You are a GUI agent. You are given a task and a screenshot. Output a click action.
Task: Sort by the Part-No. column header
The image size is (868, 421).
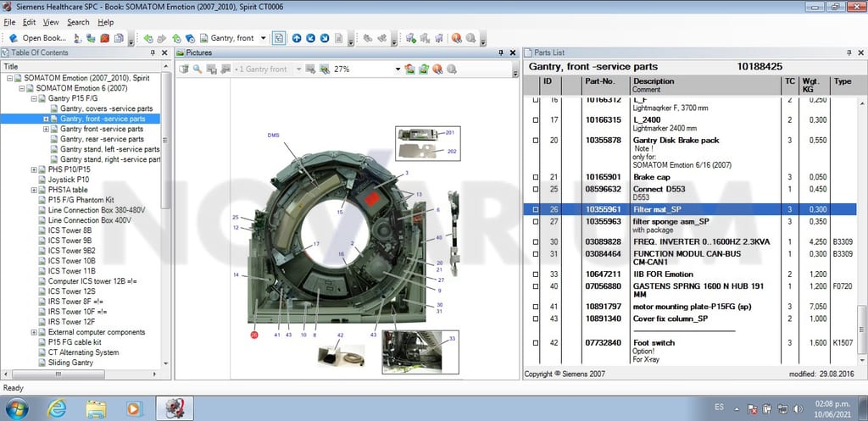click(604, 86)
